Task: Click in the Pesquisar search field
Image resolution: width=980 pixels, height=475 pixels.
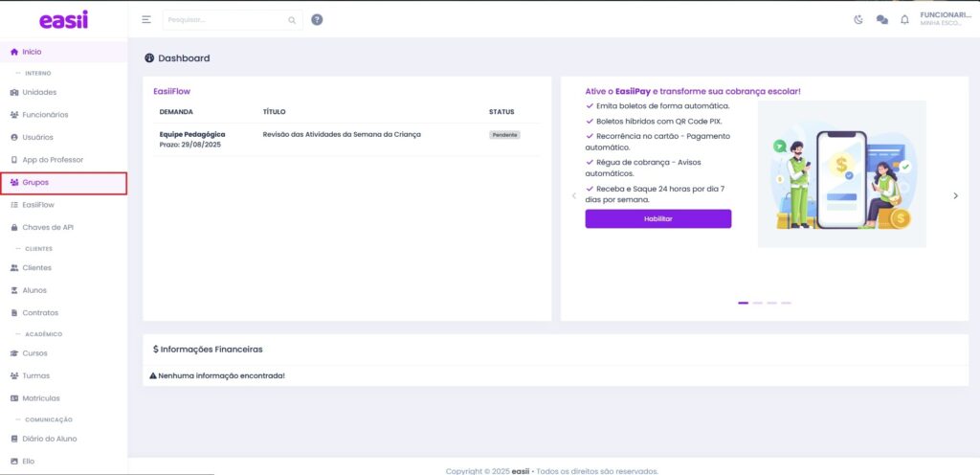Action: pyautogui.click(x=225, y=20)
